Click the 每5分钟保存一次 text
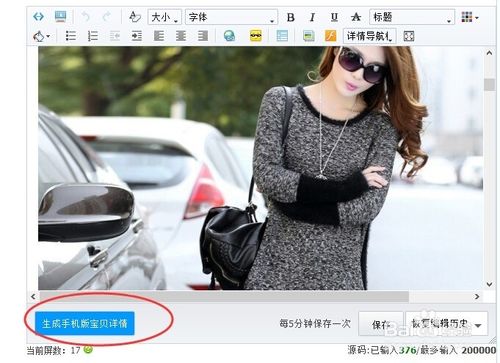Image resolution: width=500 pixels, height=363 pixels. click(315, 323)
